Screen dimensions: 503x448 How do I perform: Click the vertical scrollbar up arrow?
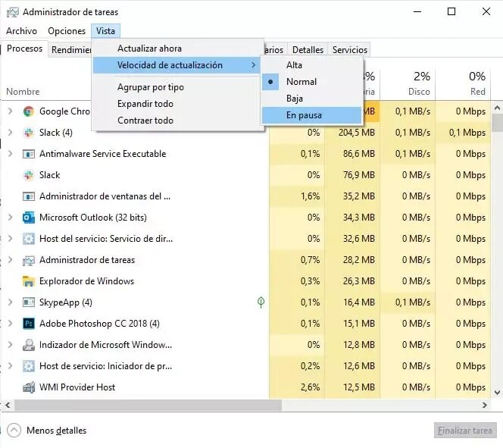point(497,108)
